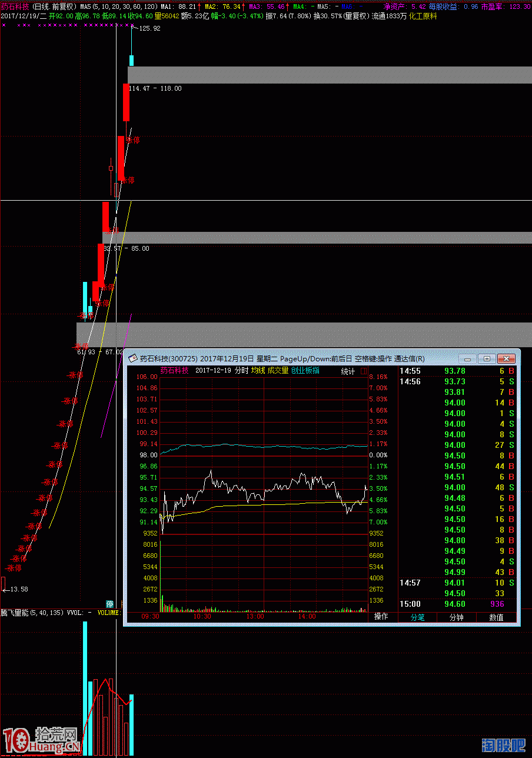Click the 创业板指 index legend

click(x=305, y=371)
